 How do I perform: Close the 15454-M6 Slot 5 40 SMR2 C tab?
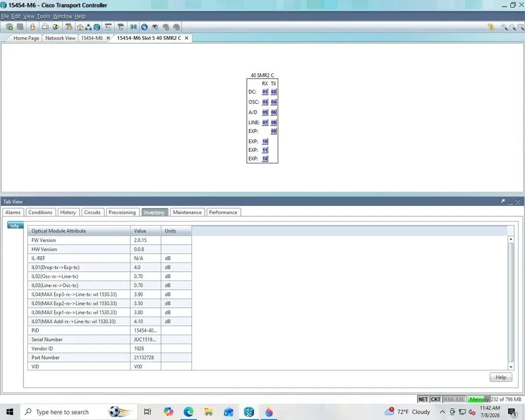pyautogui.click(x=187, y=38)
